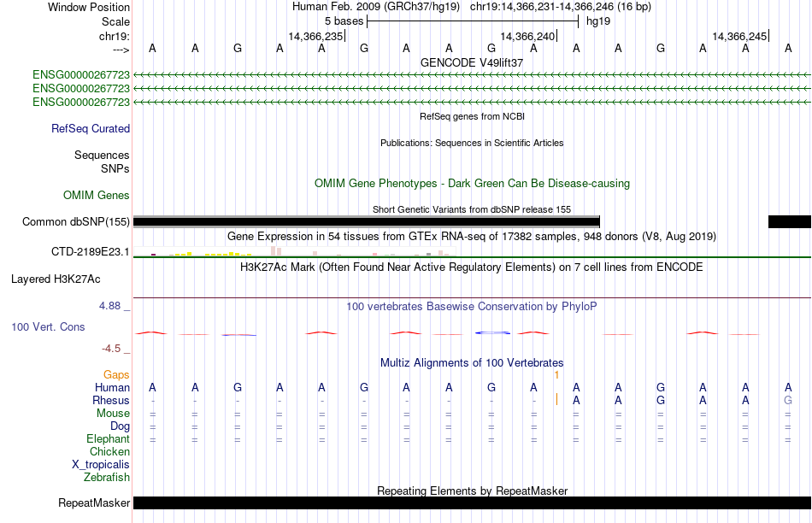The image size is (812, 523).
Task: Click the chr19: ruler label
Action: coord(115,36)
